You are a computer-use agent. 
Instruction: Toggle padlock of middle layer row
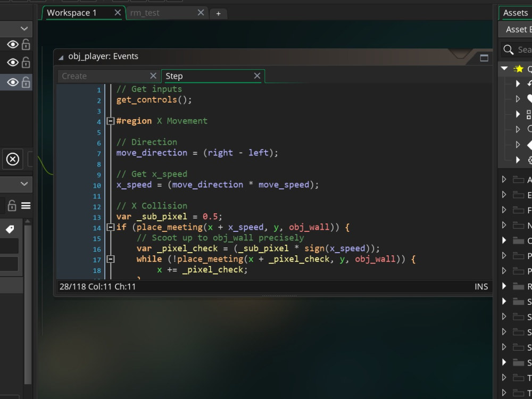(26, 62)
